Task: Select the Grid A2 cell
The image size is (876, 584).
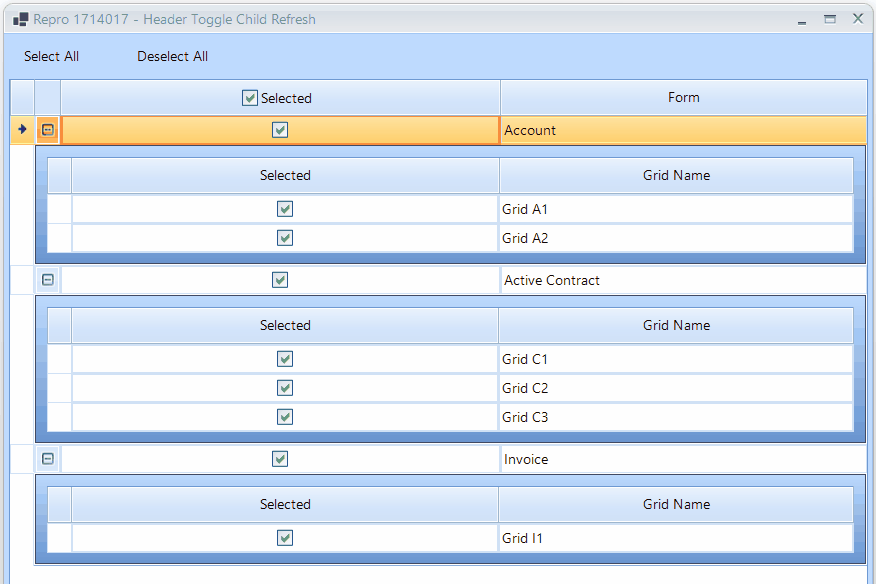Action: tap(676, 238)
